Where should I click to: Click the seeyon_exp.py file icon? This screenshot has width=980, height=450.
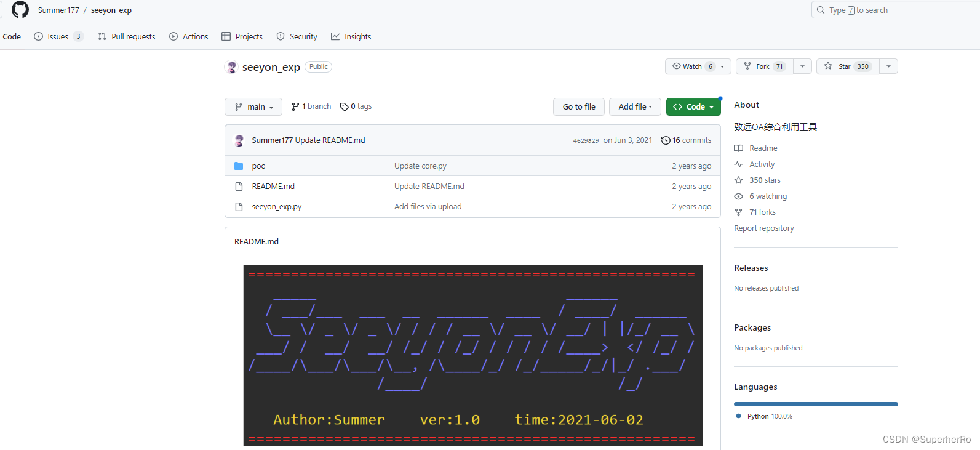pos(239,207)
